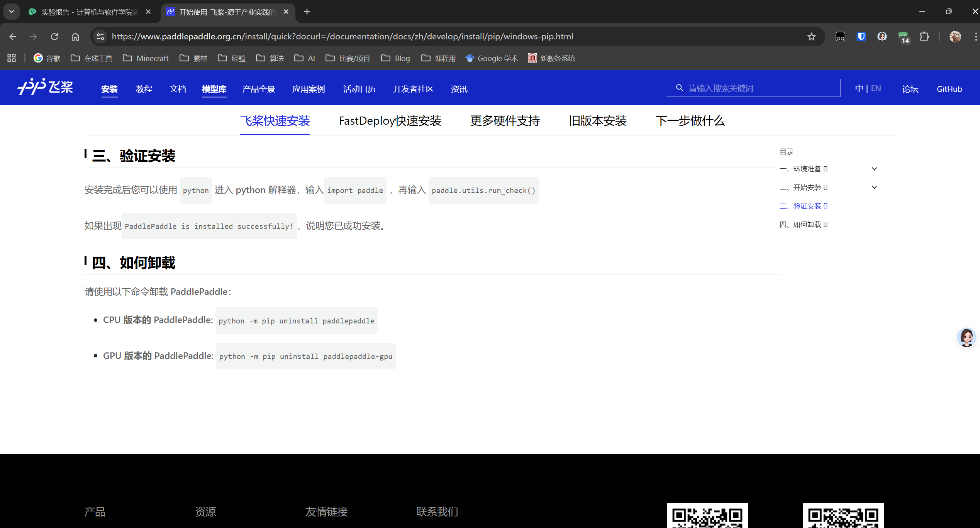This screenshot has height=528, width=980.
Task: Bookmark this page with the star icon
Action: [811, 37]
